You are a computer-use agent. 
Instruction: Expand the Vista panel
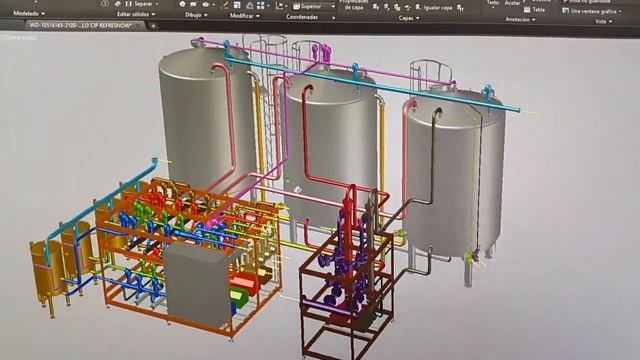pyautogui.click(x=603, y=21)
